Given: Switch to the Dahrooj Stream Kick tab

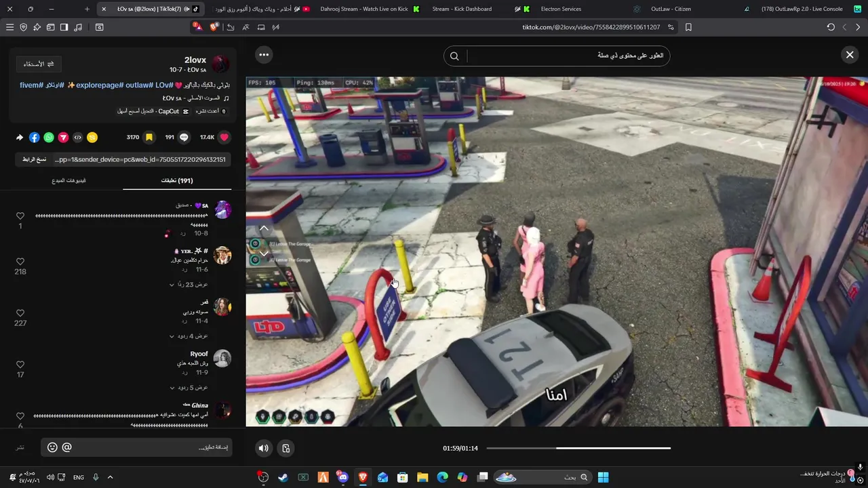Looking at the screenshot, I should click(368, 9).
